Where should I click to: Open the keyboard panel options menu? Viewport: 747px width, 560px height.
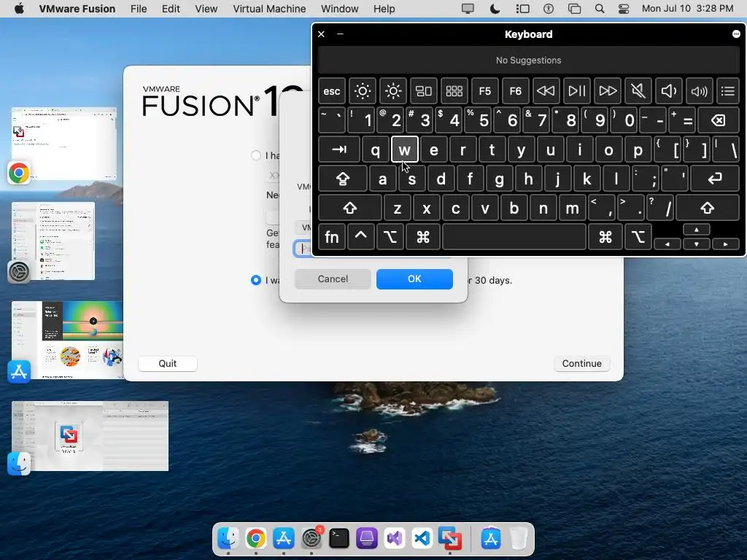(x=736, y=34)
